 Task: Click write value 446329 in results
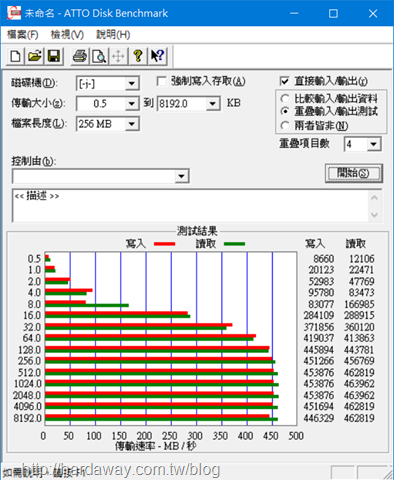point(319,418)
